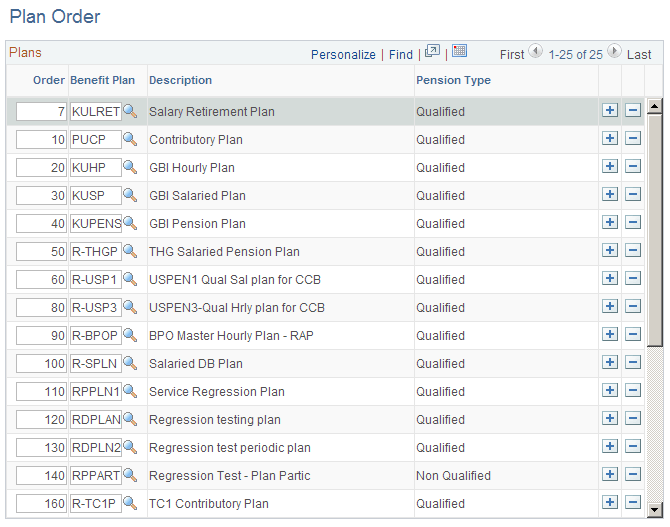Screen dimensions: 670x527
Task: Delete the Salaried DB Plan row
Action: (x=633, y=362)
